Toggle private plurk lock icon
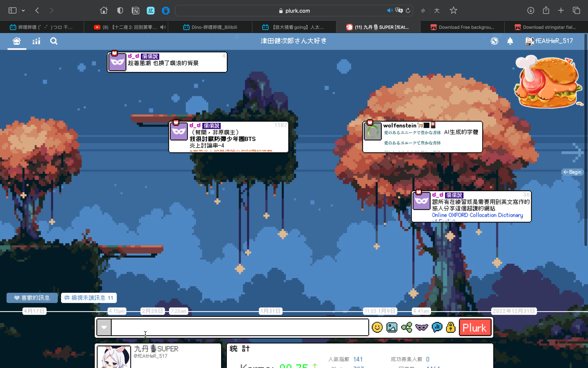Viewport: 588px width, 368px height. (451, 327)
